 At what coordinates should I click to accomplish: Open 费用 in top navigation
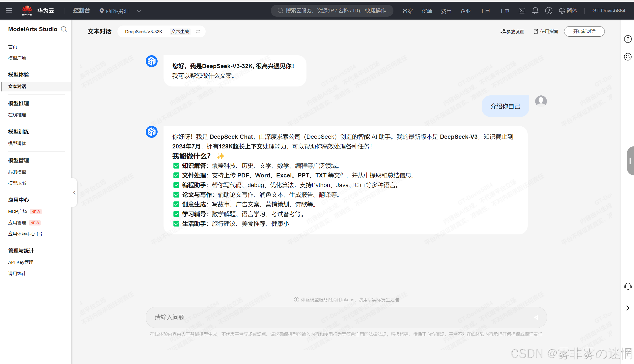click(446, 11)
